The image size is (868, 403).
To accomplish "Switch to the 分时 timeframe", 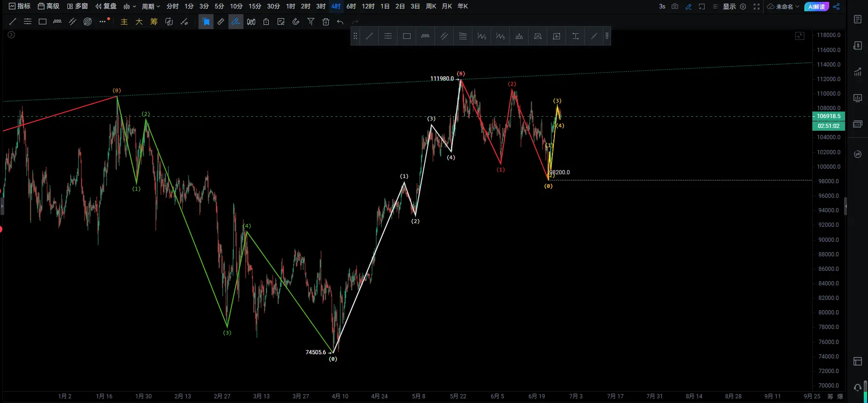I will (x=172, y=7).
